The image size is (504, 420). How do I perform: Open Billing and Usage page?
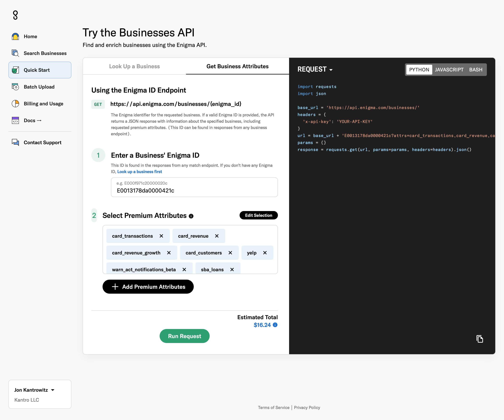point(40,104)
